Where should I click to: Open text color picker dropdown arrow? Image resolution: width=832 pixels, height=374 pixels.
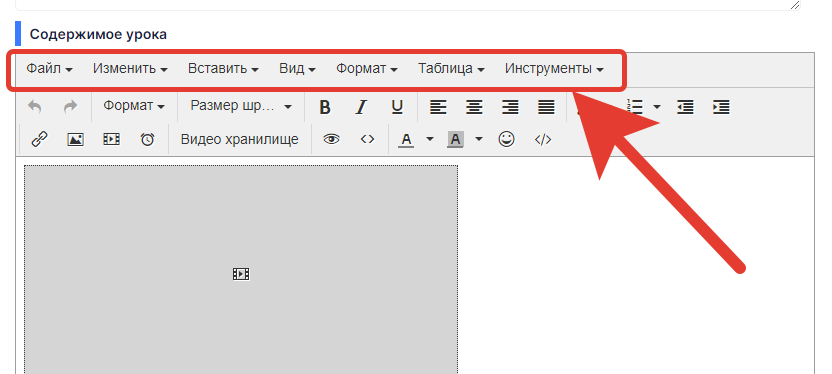coord(430,140)
